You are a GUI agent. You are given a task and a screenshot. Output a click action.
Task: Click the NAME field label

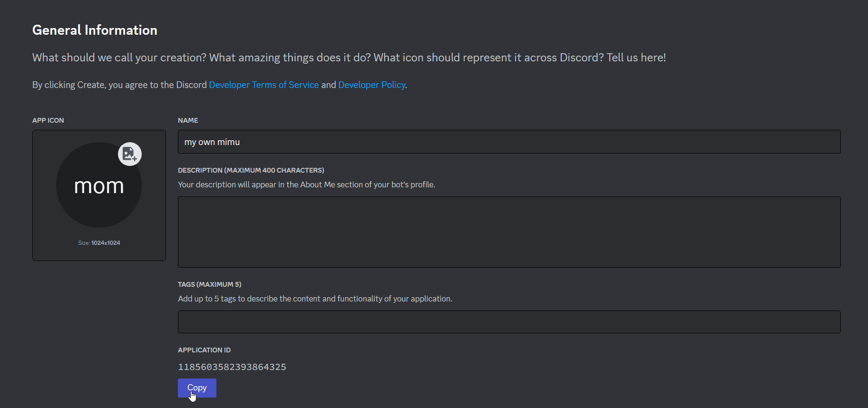[188, 120]
